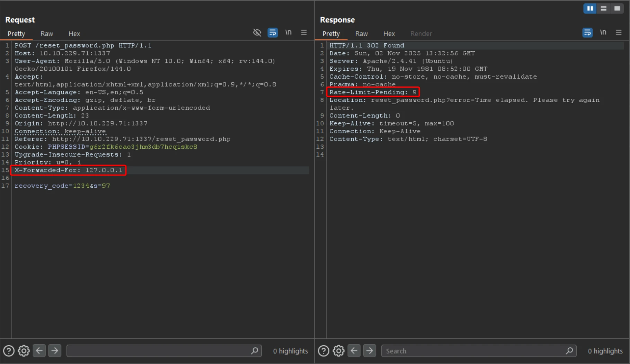630x364 pixels.
Task: Switch Request view to Raw tab
Action: pyautogui.click(x=46, y=34)
